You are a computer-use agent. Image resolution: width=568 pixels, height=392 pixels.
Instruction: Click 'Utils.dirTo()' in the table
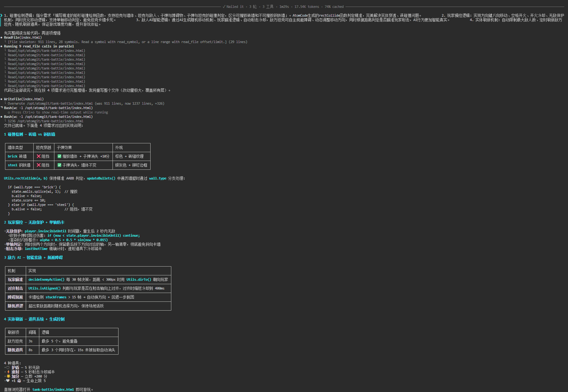click(x=139, y=279)
